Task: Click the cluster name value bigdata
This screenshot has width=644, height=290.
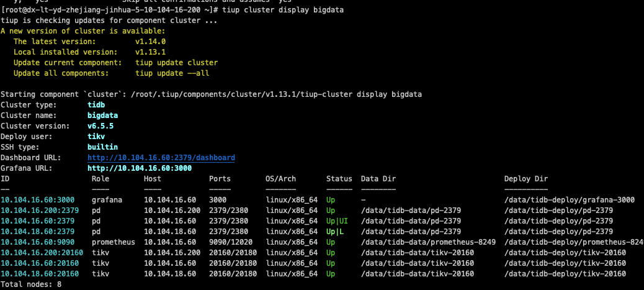Action: (x=102, y=116)
